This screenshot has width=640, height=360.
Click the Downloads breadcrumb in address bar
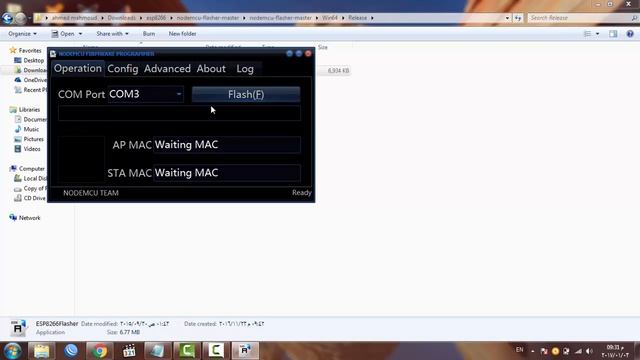[122, 18]
